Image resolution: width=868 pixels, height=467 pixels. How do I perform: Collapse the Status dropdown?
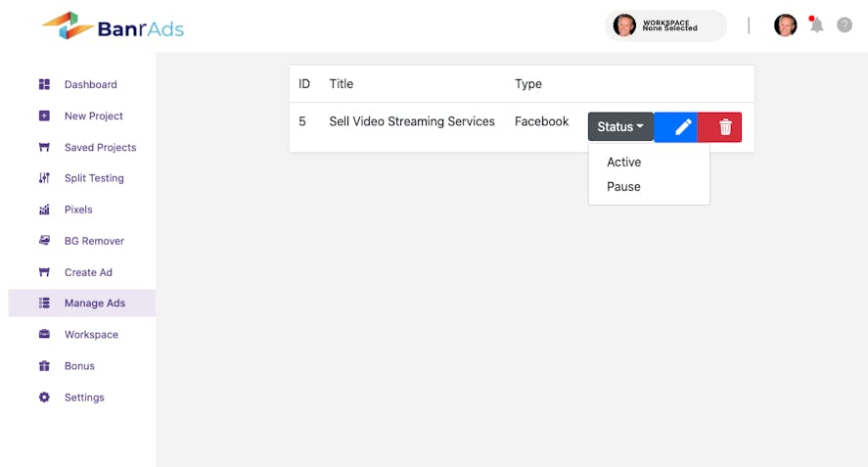(620, 127)
